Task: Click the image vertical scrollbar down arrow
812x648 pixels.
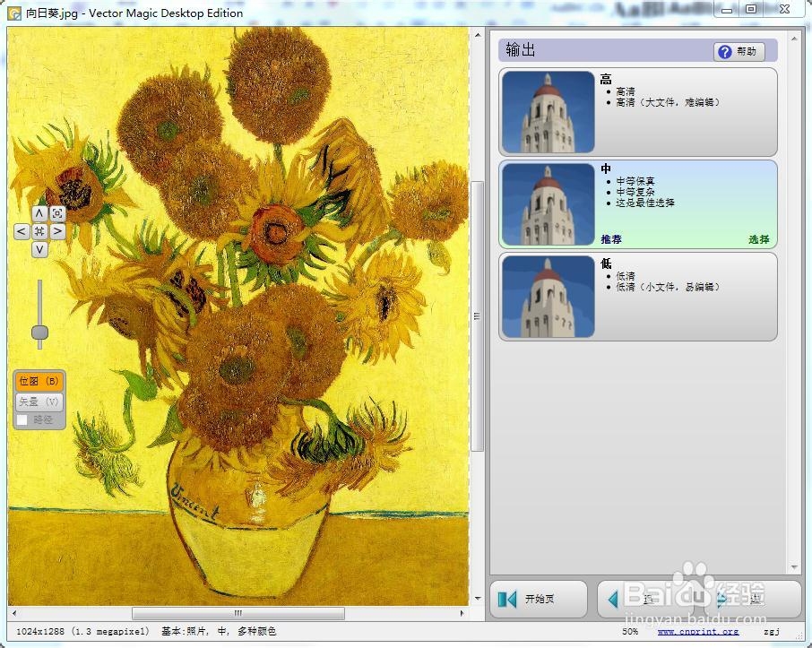Action: tap(478, 599)
